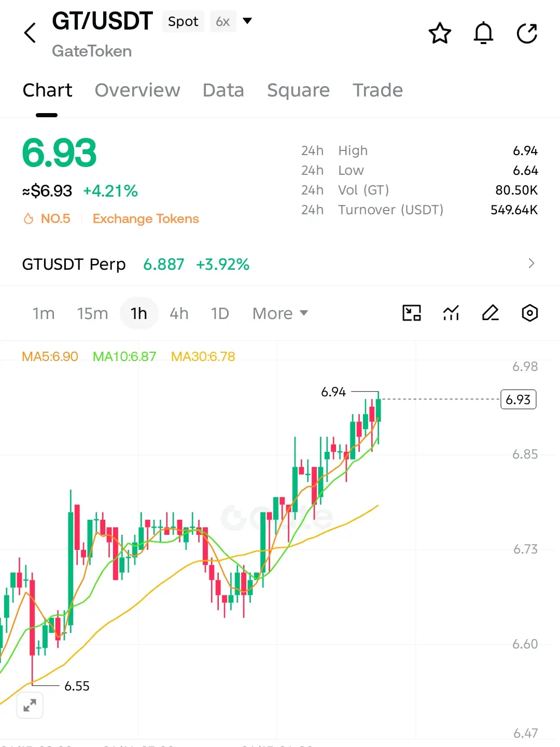Tap the 6.94 high price marker on chart
The width and height of the screenshot is (560, 747).
point(333,392)
